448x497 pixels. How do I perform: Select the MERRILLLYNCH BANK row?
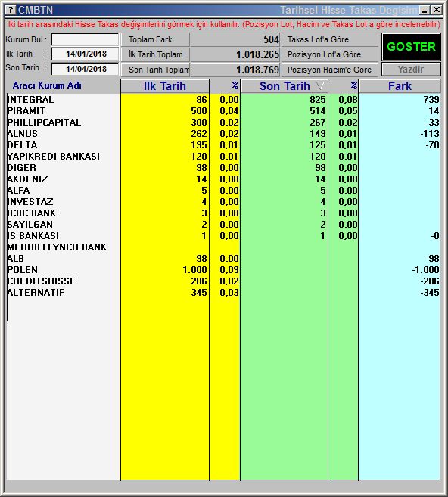(x=57, y=247)
